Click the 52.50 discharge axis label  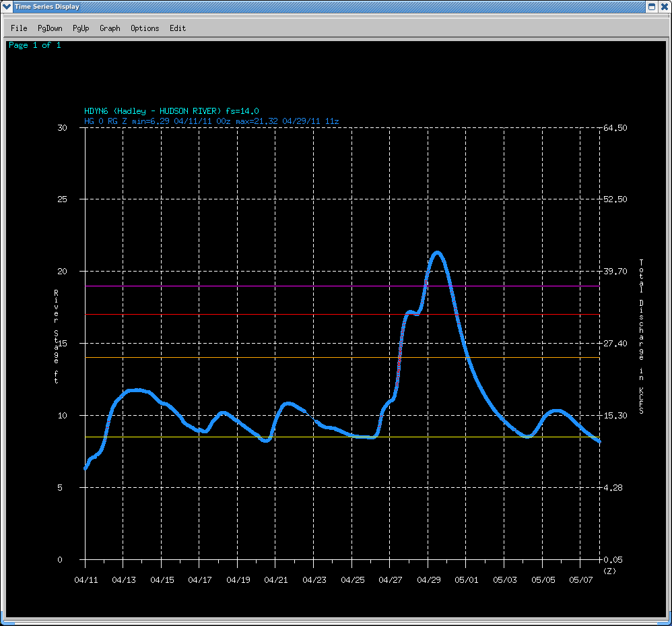[x=615, y=199]
